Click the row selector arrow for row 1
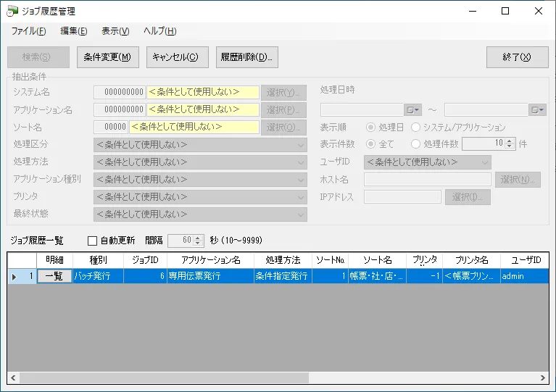The image size is (556, 392). pos(14,276)
